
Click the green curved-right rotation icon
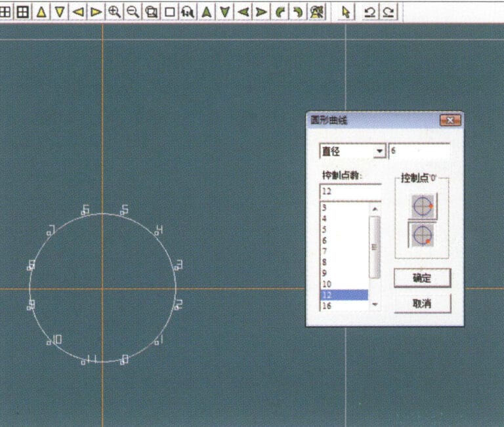pos(298,12)
